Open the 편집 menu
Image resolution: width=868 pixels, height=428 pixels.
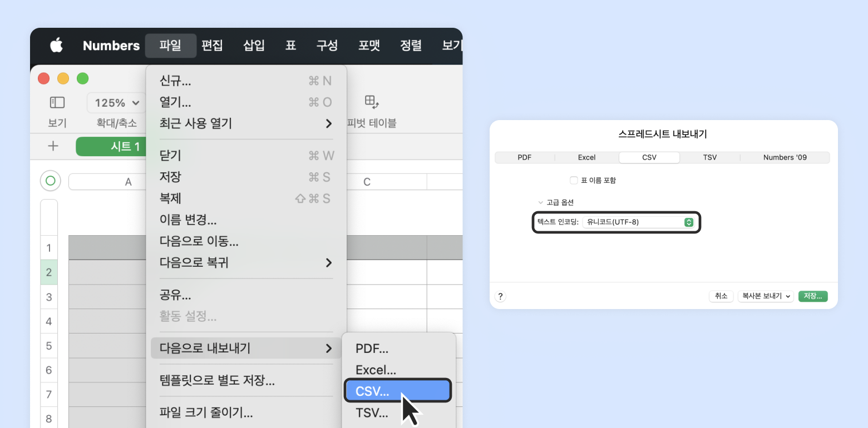[x=212, y=46]
